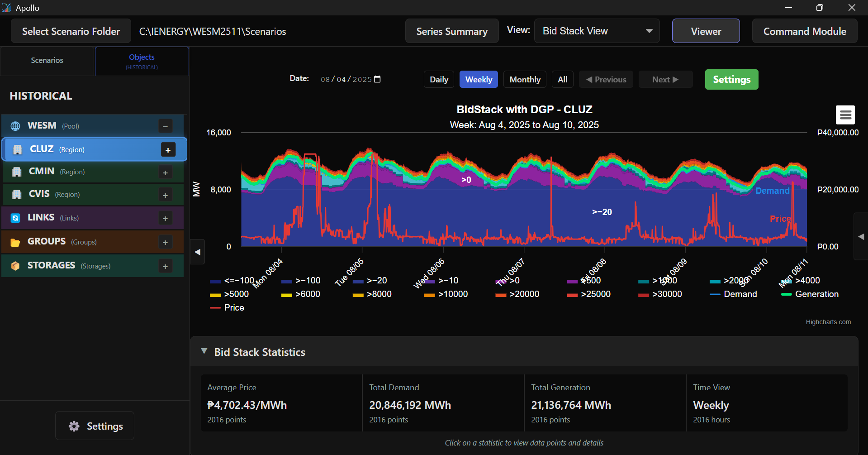Click the LINKS sync icon
Image resolution: width=868 pixels, height=455 pixels.
(x=15, y=218)
